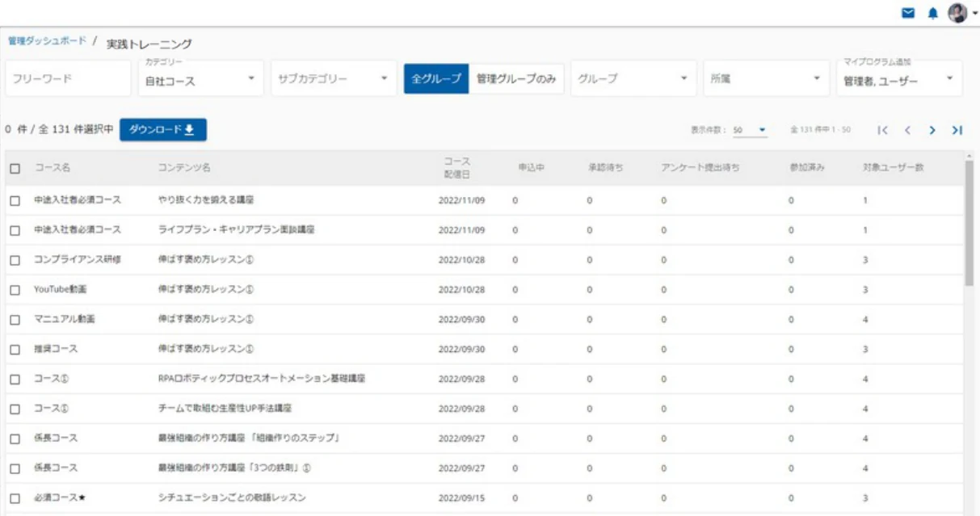Check the YouTube動画 row checkbox

[15, 290]
